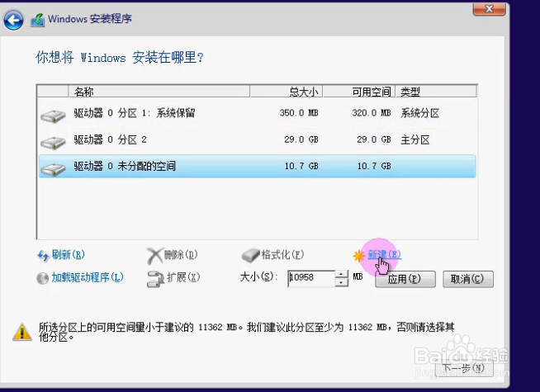Click drive icon for partition 1 系统保留

click(53, 116)
